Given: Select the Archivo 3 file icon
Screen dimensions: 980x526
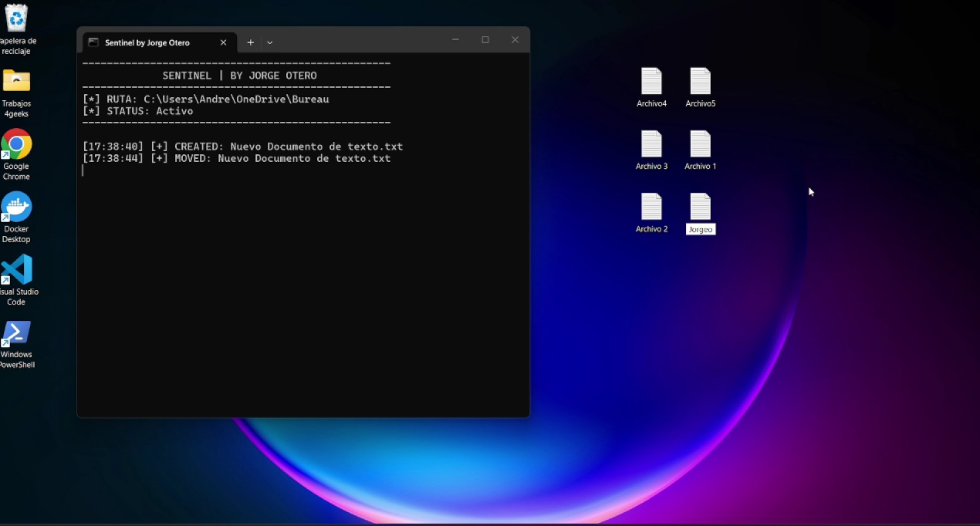Looking at the screenshot, I should [652, 144].
